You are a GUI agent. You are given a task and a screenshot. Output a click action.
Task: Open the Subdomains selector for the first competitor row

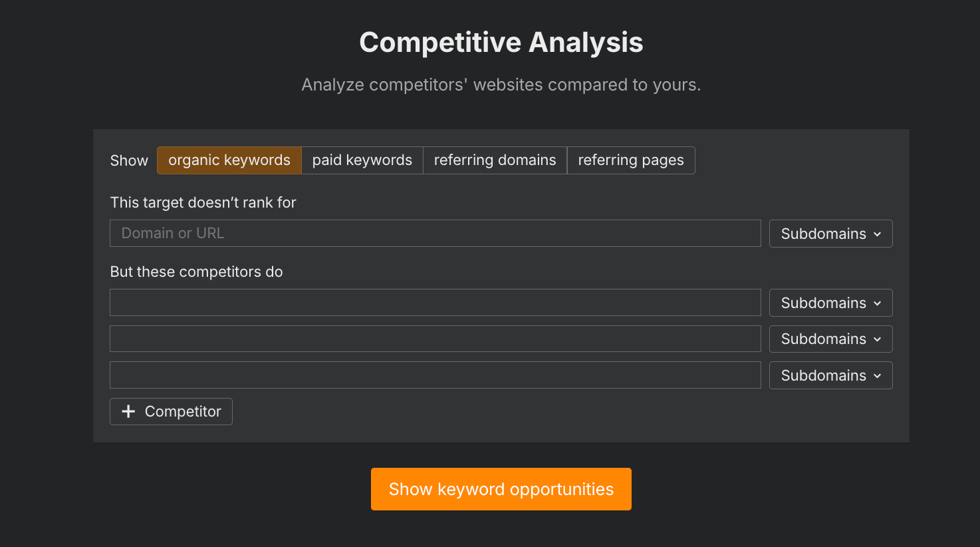[830, 303]
